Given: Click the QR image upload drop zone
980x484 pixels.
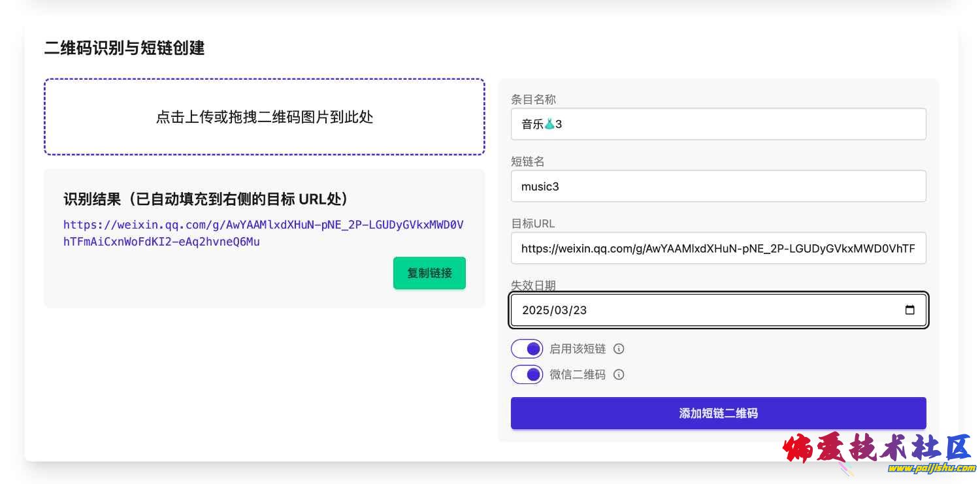Looking at the screenshot, I should click(264, 117).
